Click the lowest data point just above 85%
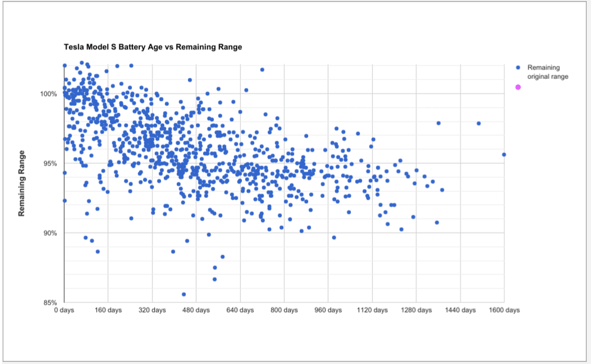Image resolution: width=591 pixels, height=364 pixels. coord(184,294)
